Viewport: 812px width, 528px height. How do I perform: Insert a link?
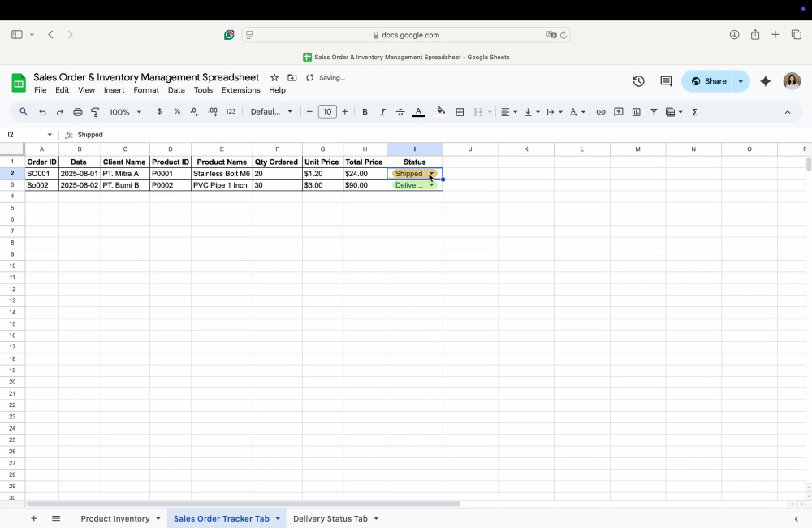pos(601,112)
